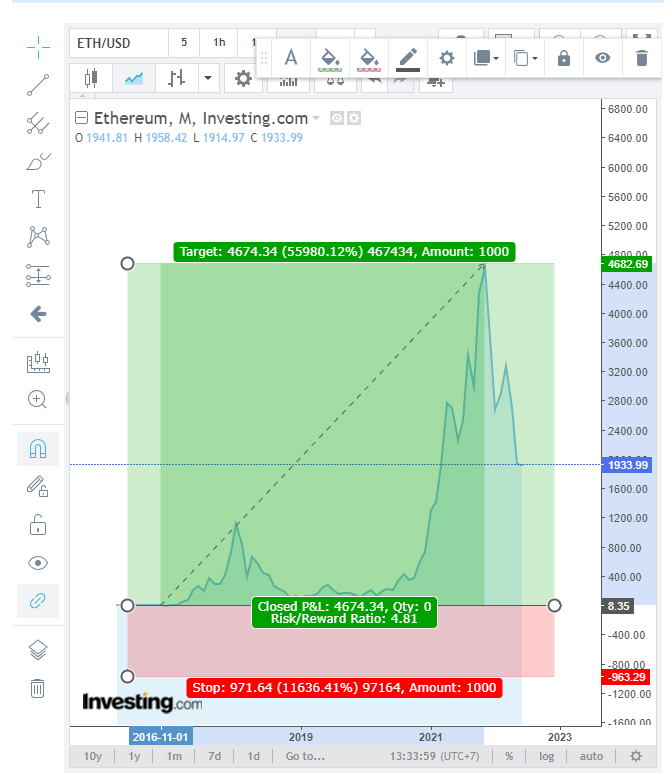Toggle magnet mode

point(38,449)
